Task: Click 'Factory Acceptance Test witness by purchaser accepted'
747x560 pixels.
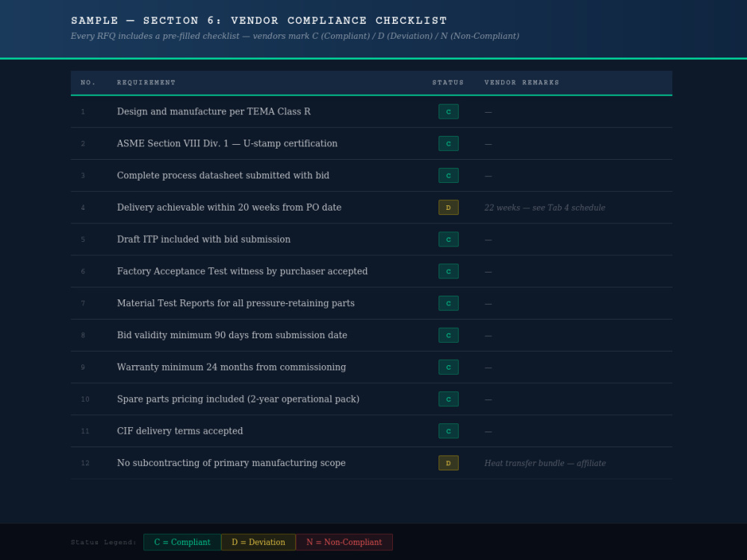Action: click(242, 271)
